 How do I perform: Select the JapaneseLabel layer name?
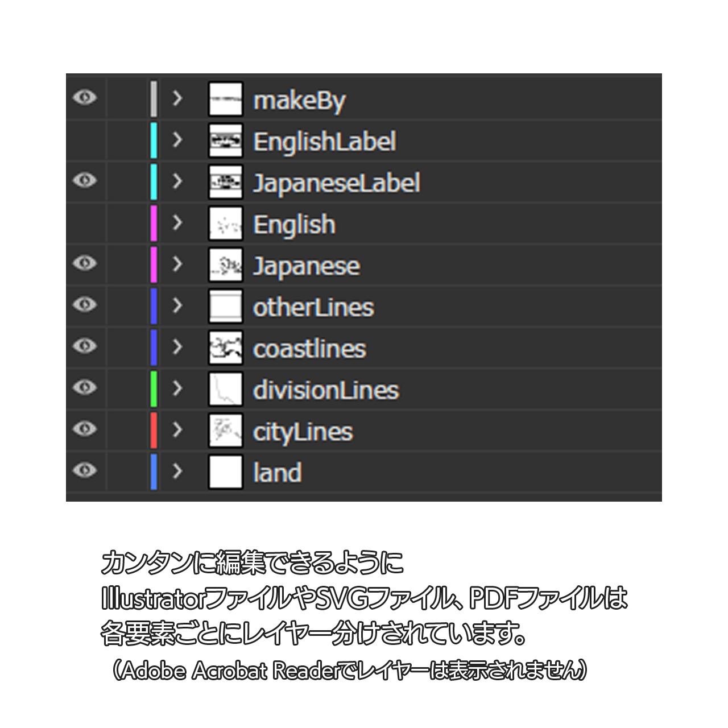click(x=337, y=183)
